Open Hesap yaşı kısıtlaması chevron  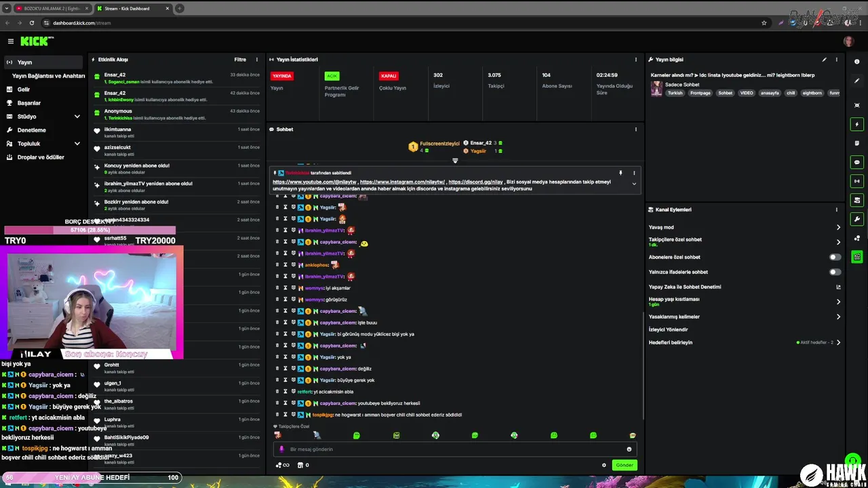pyautogui.click(x=838, y=302)
